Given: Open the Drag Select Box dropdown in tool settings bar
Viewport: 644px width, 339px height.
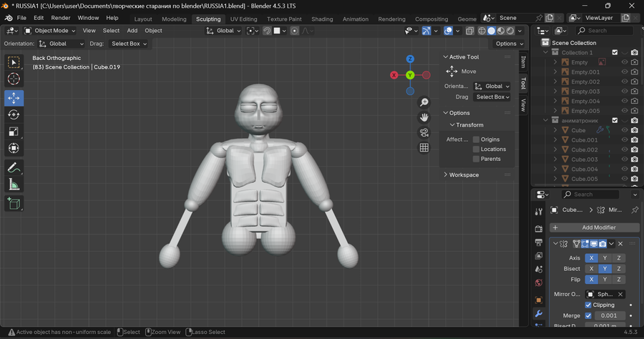Looking at the screenshot, I should pos(129,44).
